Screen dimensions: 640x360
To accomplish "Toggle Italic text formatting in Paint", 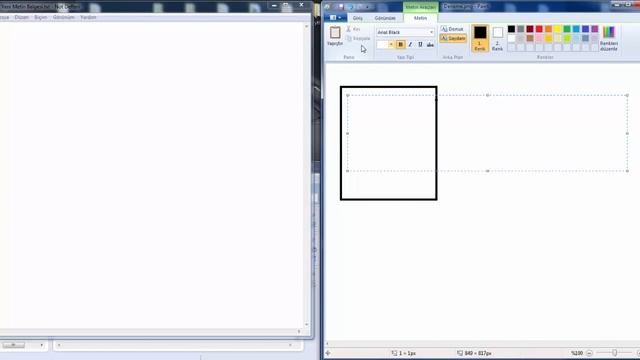I will tap(410, 44).
